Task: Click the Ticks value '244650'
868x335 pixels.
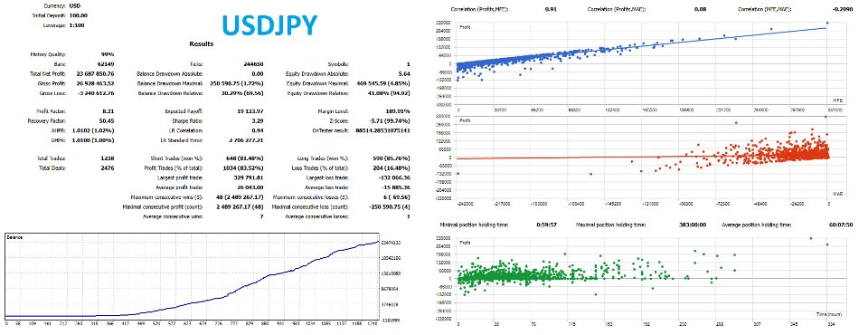Action: coord(253,64)
